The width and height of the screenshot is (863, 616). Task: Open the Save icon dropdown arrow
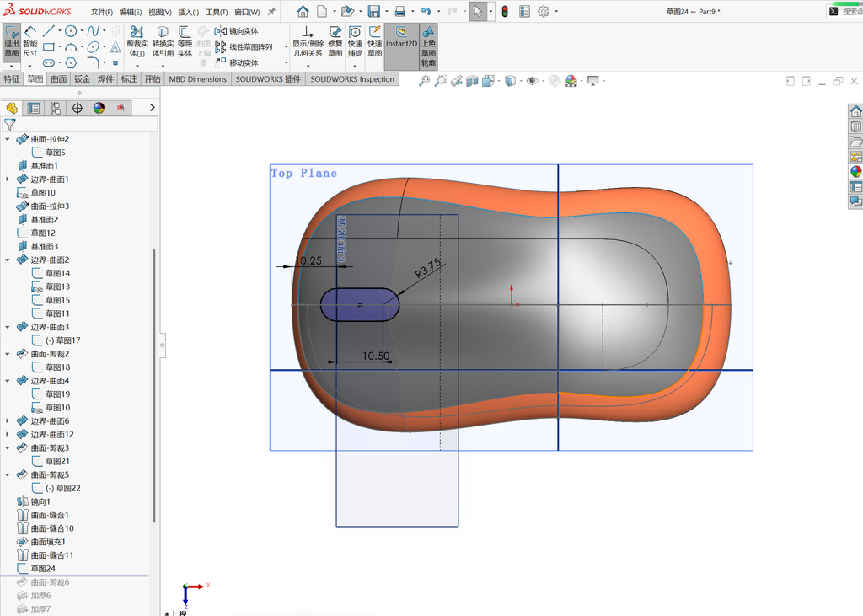[x=386, y=11]
